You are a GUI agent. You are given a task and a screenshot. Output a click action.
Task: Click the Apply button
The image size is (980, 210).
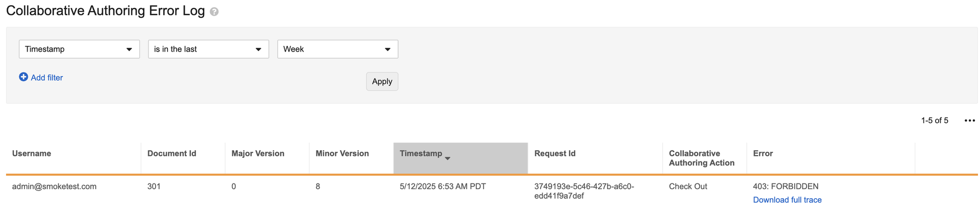(382, 81)
